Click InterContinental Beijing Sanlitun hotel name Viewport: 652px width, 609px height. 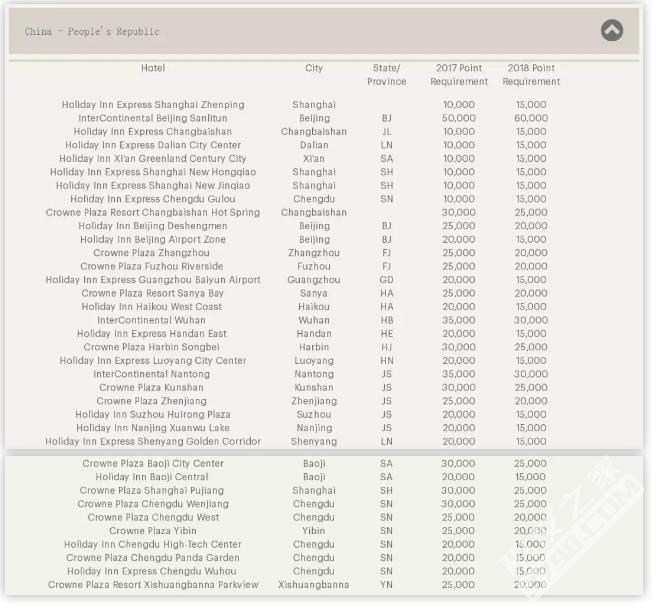point(153,118)
